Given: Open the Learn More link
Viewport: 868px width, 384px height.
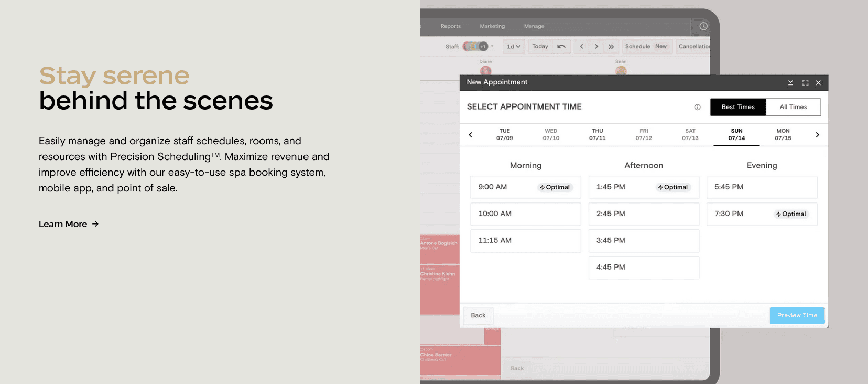Looking at the screenshot, I should point(68,225).
